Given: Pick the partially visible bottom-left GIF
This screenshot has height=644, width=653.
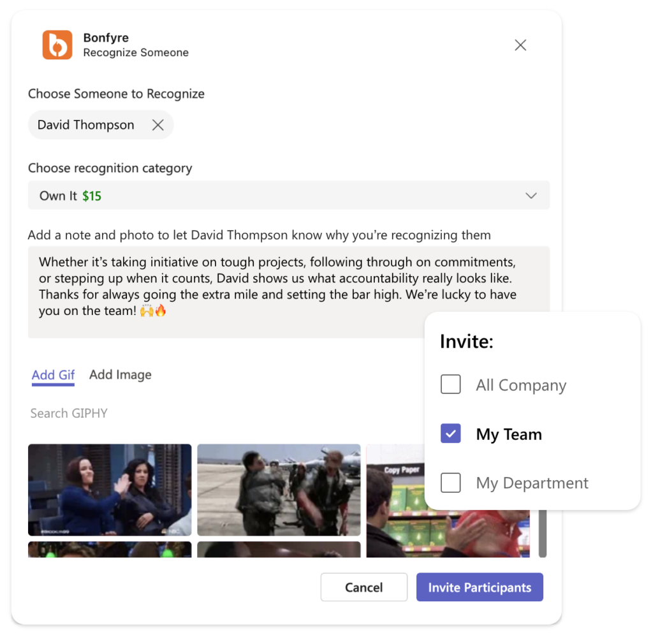Looking at the screenshot, I should pyautogui.click(x=110, y=549).
